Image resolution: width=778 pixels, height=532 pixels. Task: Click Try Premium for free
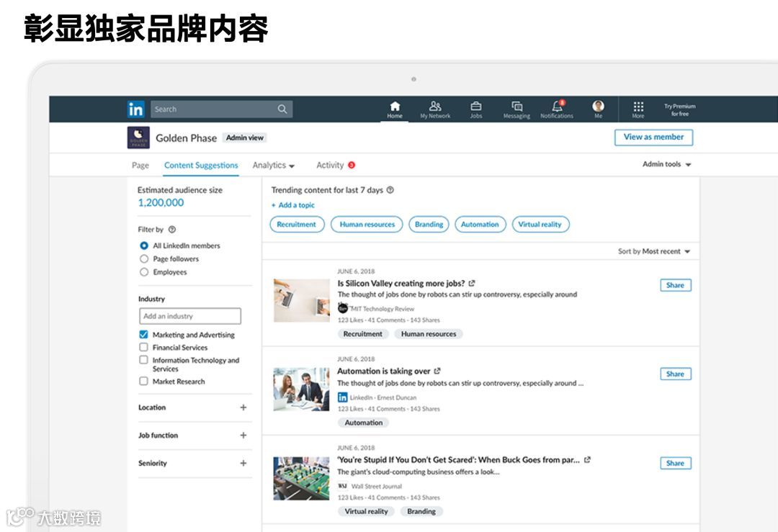click(680, 109)
